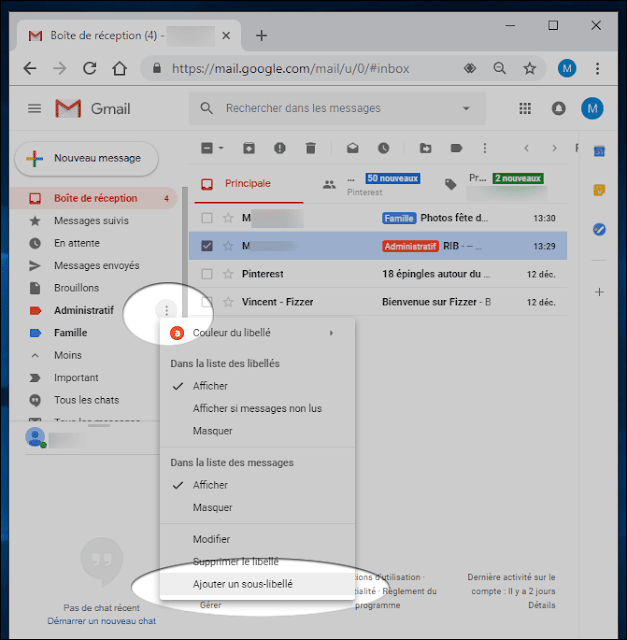This screenshot has width=627, height=640.
Task: Open the Administratif label options dots
Action: [x=166, y=311]
